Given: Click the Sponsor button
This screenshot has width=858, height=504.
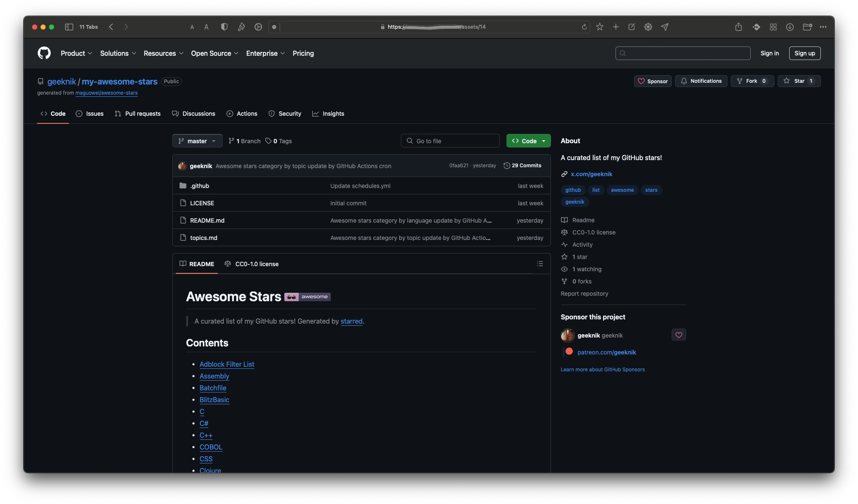Looking at the screenshot, I should click(652, 81).
